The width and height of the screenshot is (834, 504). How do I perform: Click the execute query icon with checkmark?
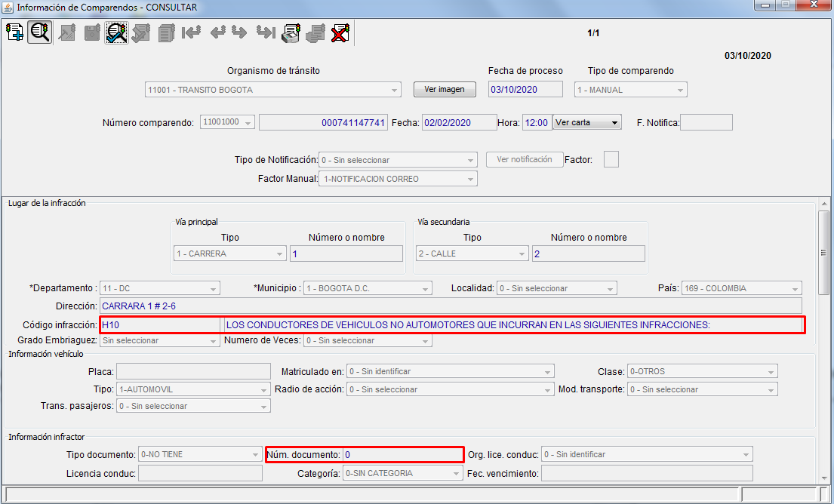[116, 32]
